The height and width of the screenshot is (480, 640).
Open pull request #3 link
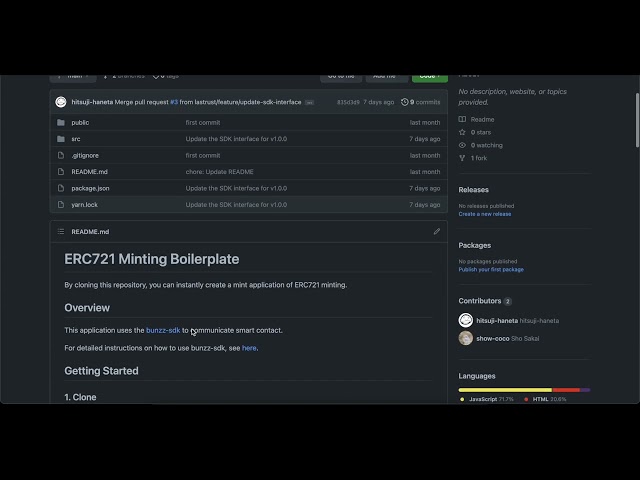tap(174, 102)
